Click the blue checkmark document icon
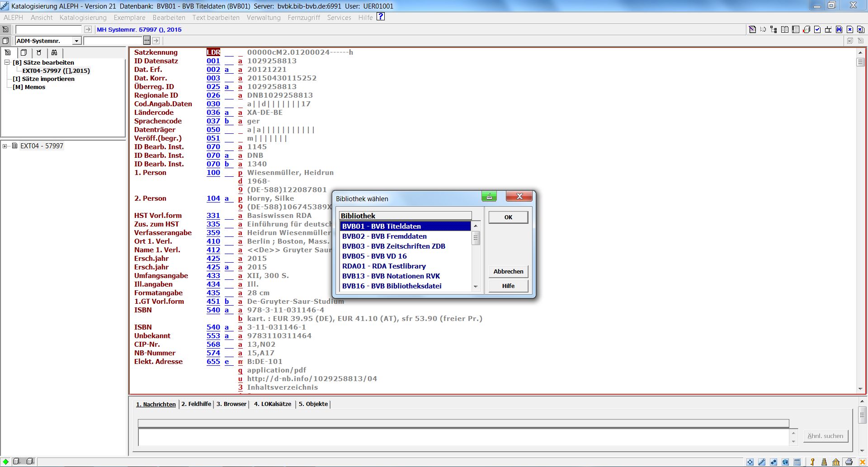This screenshot has height=467, width=868. 817,29
